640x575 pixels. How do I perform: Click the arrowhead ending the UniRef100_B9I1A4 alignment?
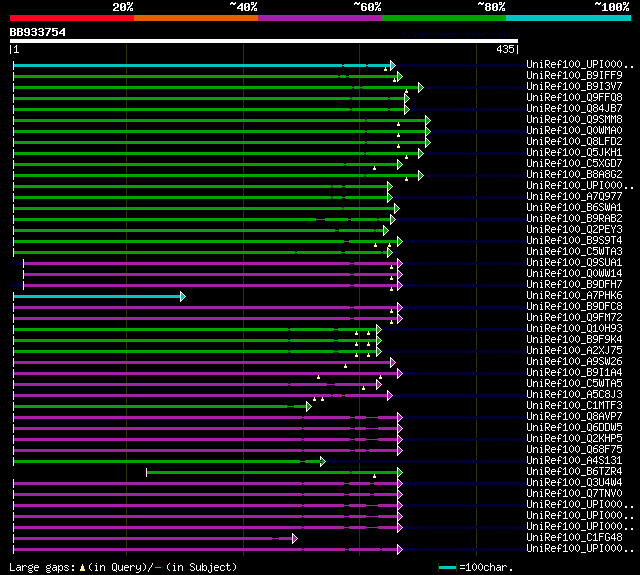400,373
